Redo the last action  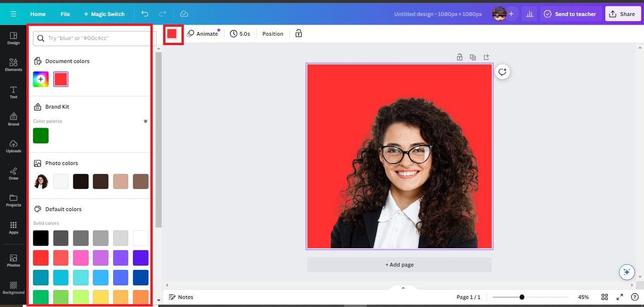coord(163,14)
